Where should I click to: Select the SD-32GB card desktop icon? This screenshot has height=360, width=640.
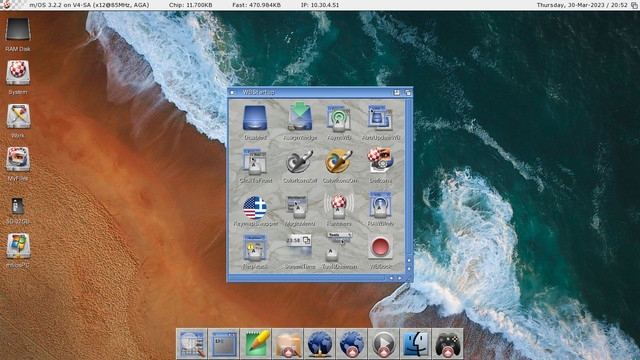[x=17, y=206]
